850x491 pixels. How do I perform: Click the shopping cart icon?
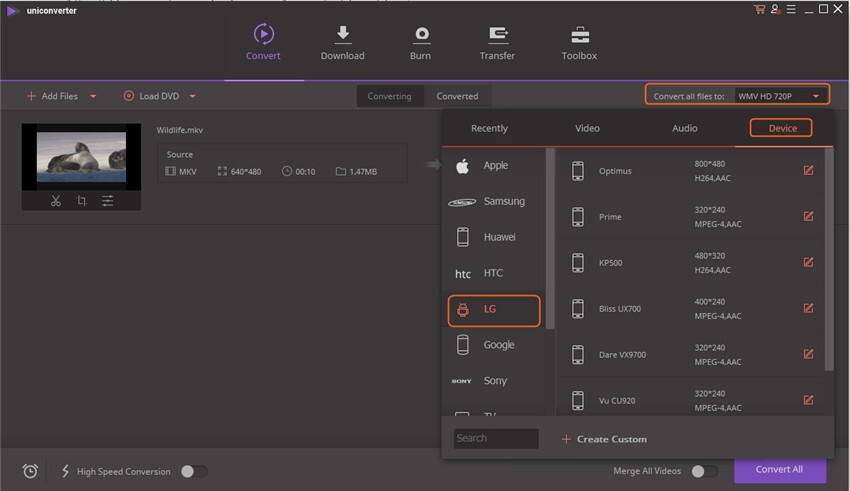point(759,9)
